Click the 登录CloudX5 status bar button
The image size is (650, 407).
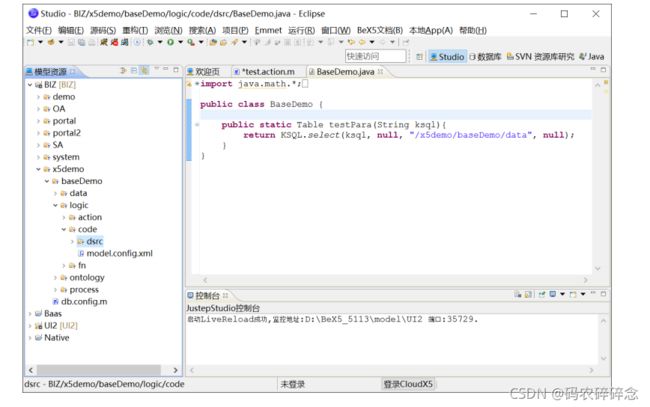pos(408,384)
